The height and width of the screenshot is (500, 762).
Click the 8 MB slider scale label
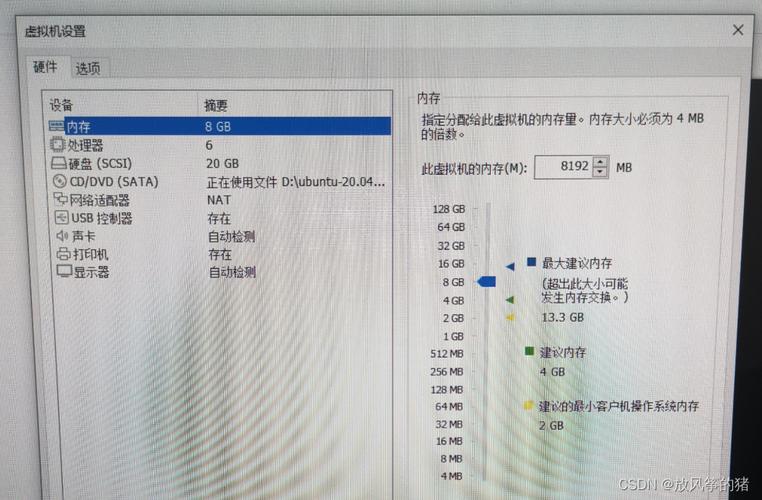451,459
